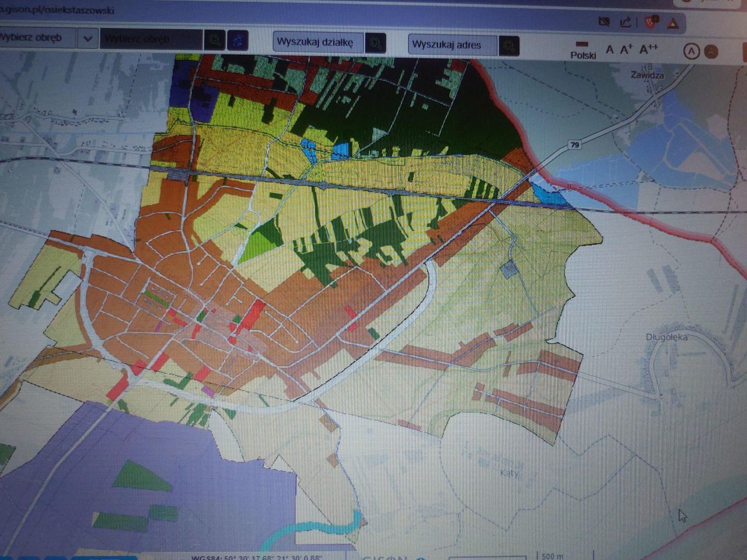
Task: Click the search icon next to Wybierz obręb field
Action: coord(215,40)
